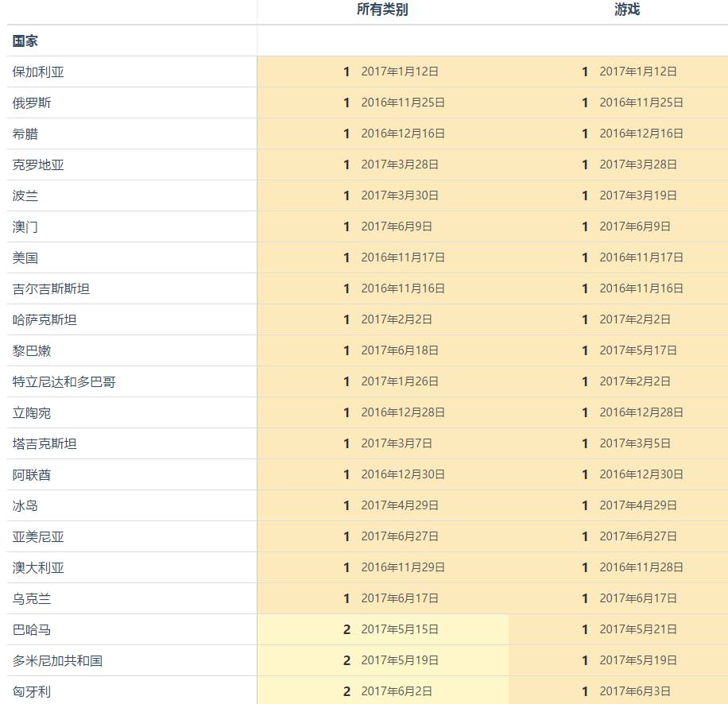Select the 吉尔吉斯斯坦 country entry
This screenshot has width=728, height=704.
point(49,288)
